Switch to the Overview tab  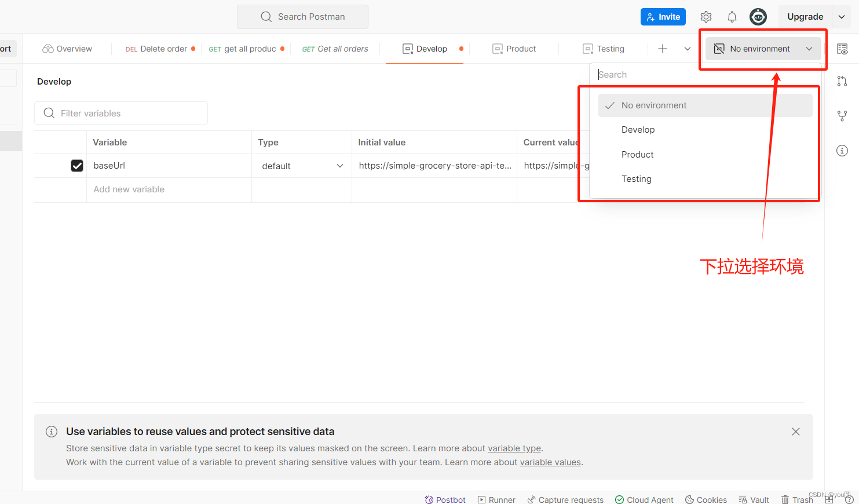pos(67,49)
